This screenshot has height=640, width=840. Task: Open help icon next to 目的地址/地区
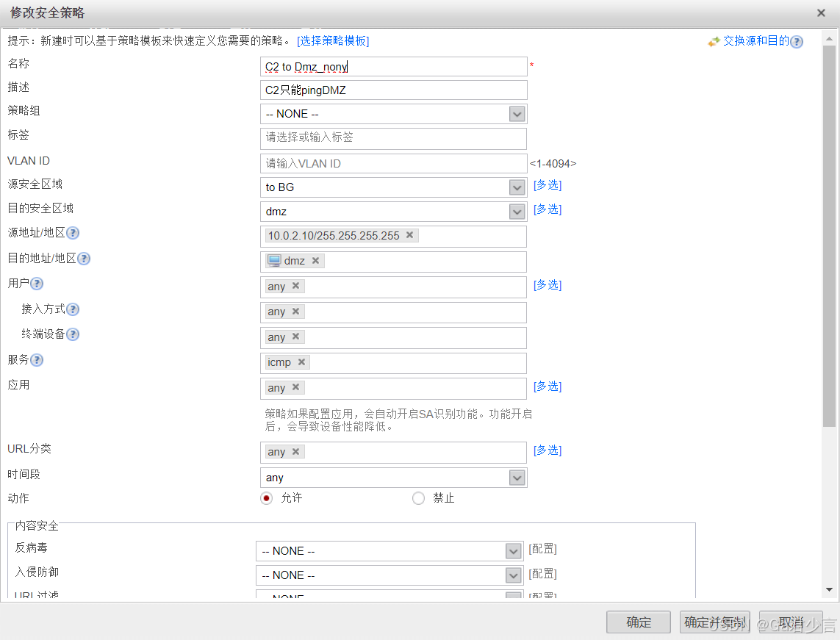84,259
